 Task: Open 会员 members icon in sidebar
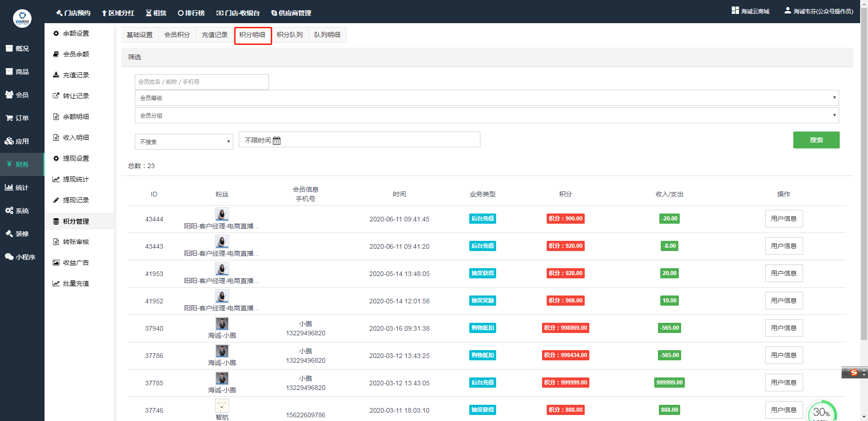(9, 94)
